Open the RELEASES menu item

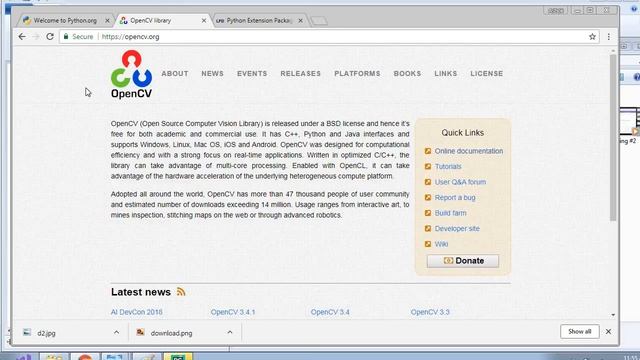tap(300, 73)
